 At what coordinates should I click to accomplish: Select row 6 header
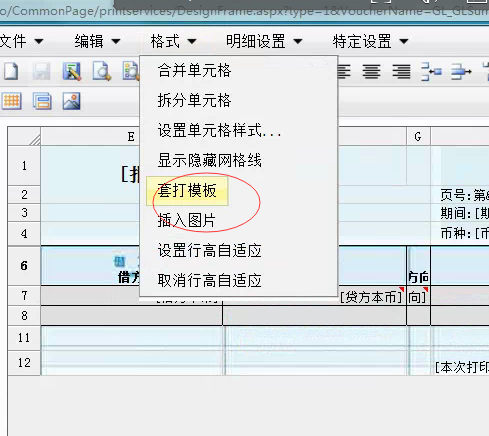(x=24, y=266)
